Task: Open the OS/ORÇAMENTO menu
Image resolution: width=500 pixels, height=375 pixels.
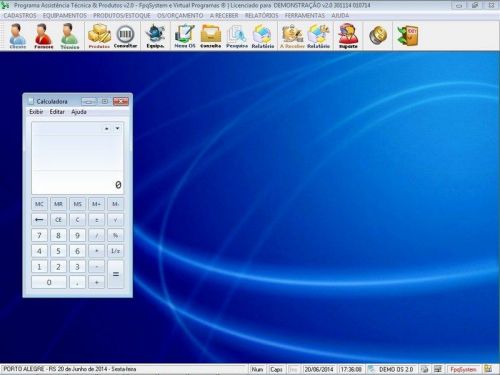Action: [180, 16]
